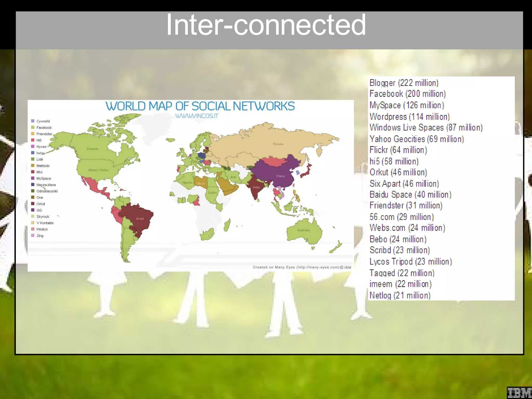This screenshot has height=399, width=532.
Task: Click Libya on the world map
Action: point(201,183)
